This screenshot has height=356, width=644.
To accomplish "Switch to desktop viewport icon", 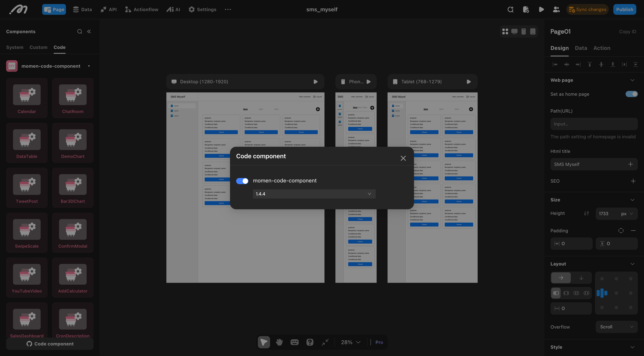I will pos(514,31).
